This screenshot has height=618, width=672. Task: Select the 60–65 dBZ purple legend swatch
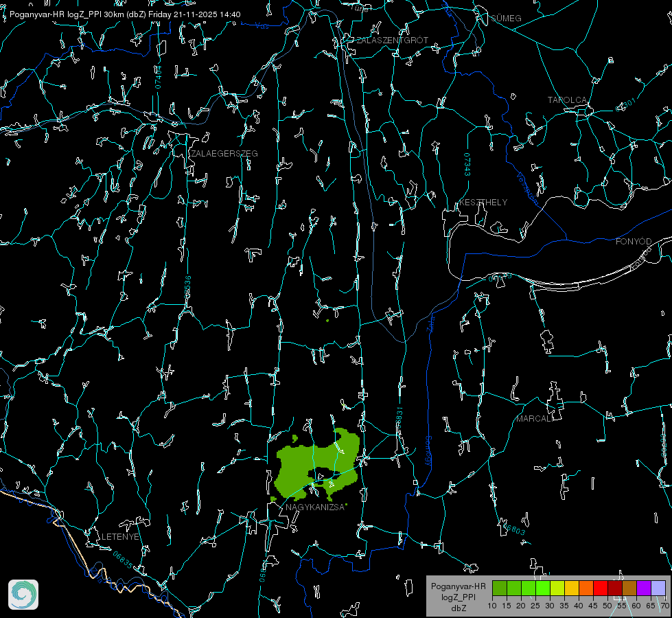pyautogui.click(x=644, y=588)
